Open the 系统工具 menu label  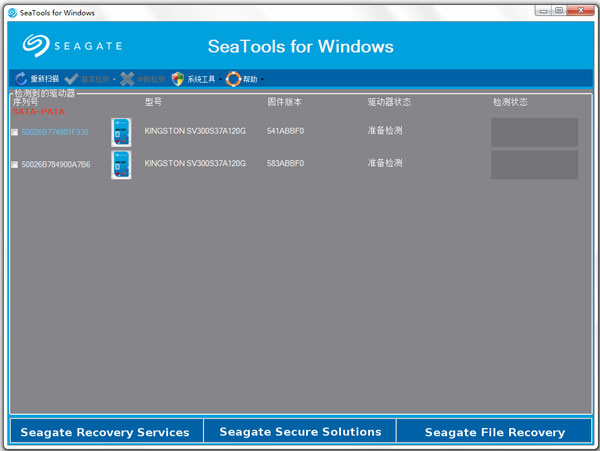click(x=201, y=79)
